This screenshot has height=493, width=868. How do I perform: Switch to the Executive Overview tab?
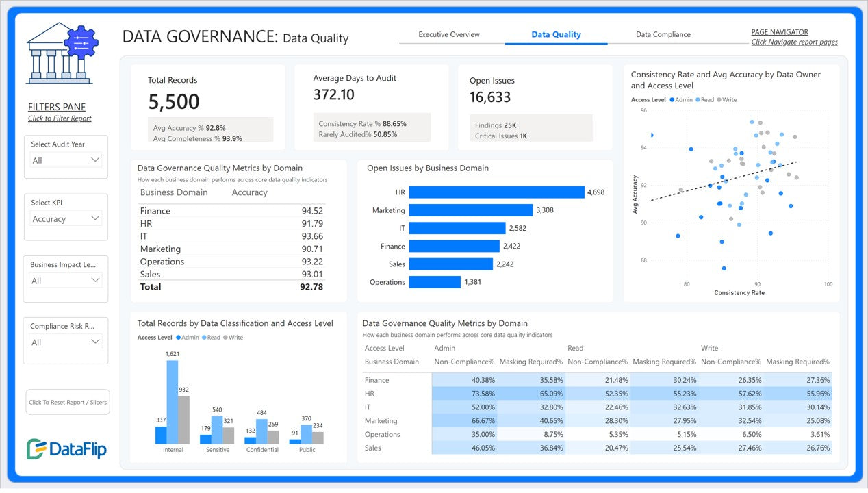[449, 34]
